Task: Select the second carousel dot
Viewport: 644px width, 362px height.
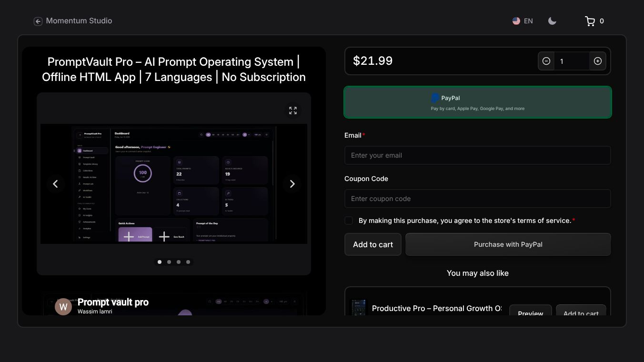Action: (x=169, y=262)
